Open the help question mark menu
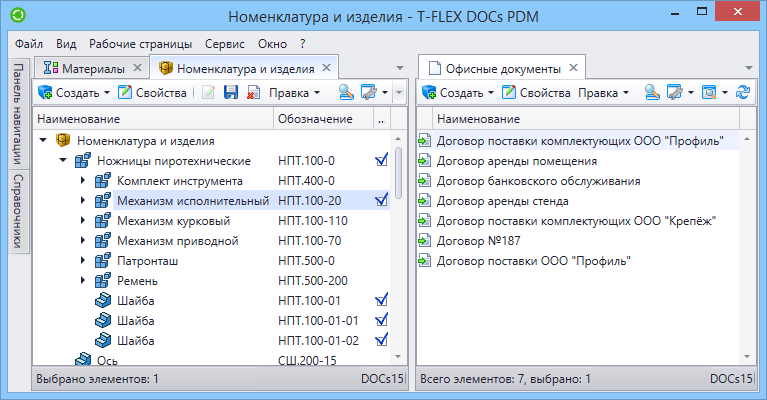The height and width of the screenshot is (400, 767). pos(303,44)
